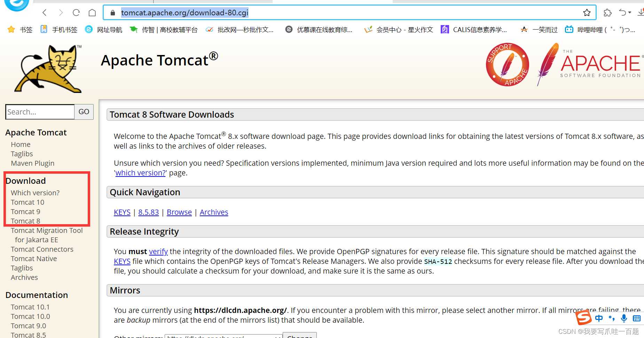Open Tomcat 10 download page
644x338 pixels.
28,202
